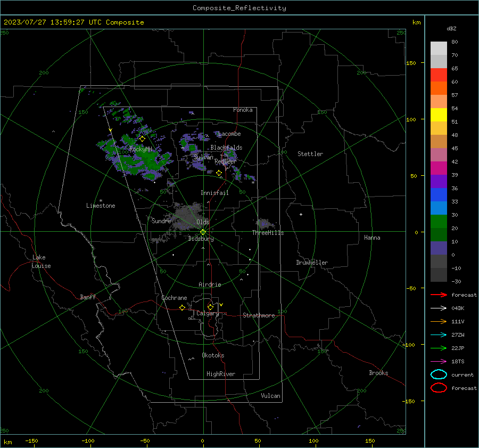The image size is (479, 448).
Task: Select the bright green 20–30 dBZ swatch
Action: (439, 222)
